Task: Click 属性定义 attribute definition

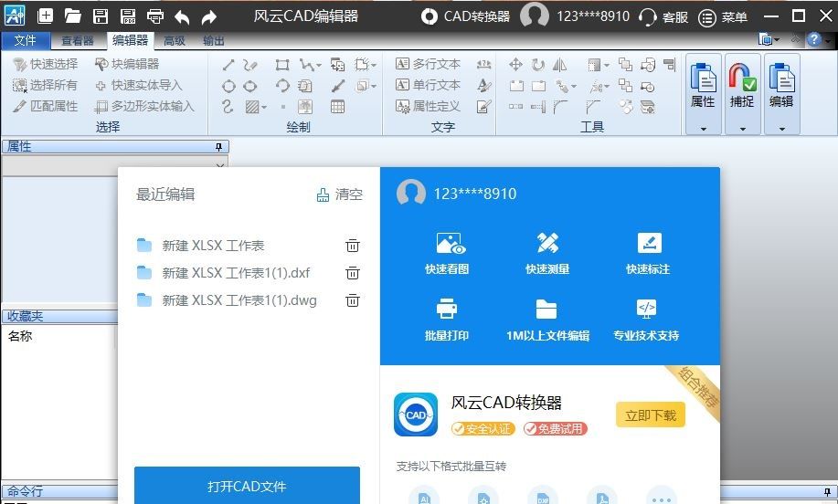Action: (428, 106)
